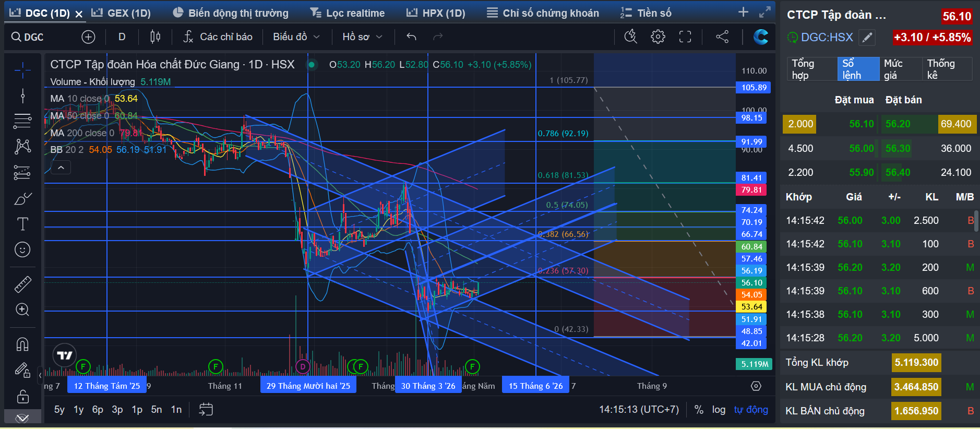980x429 pixels.
Task: Select the crosshair cursor tool
Action: pyautogui.click(x=22, y=70)
